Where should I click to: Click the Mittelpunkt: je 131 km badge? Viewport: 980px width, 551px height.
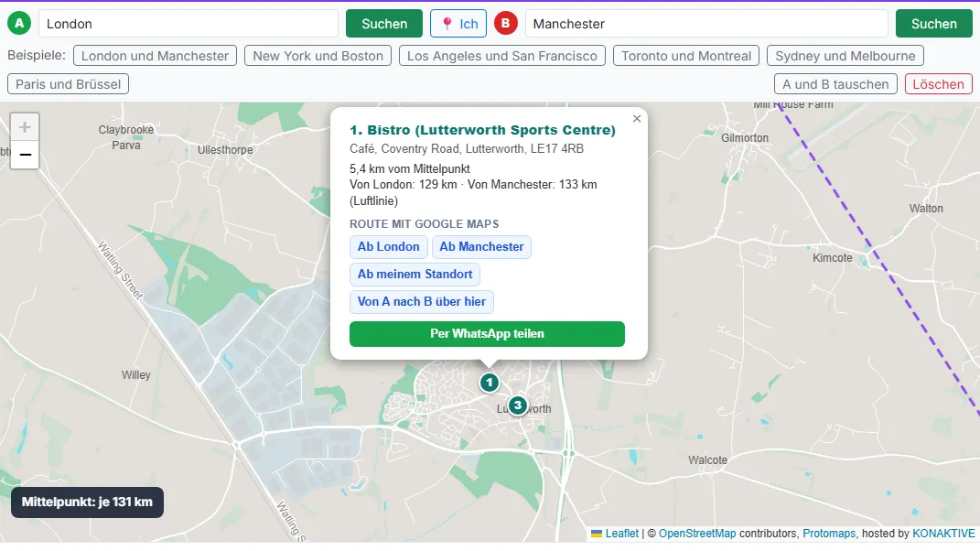[87, 502]
